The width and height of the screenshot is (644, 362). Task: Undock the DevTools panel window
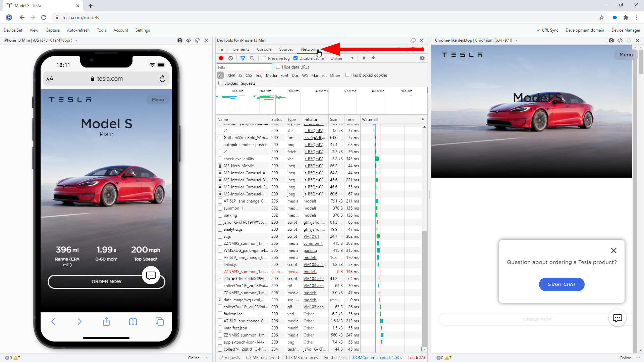(413, 40)
